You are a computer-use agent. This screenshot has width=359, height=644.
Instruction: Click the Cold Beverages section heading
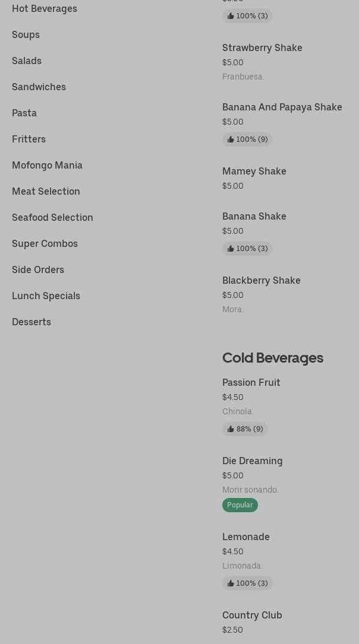(272, 358)
